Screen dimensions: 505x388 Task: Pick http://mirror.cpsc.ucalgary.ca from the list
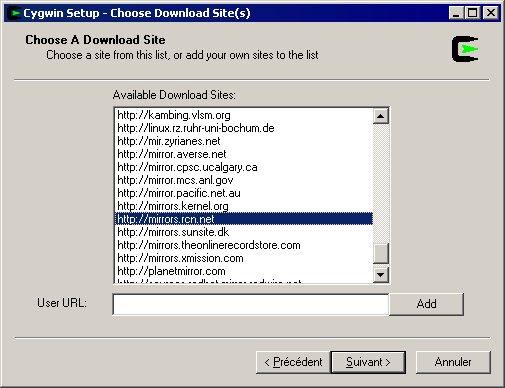click(x=244, y=167)
